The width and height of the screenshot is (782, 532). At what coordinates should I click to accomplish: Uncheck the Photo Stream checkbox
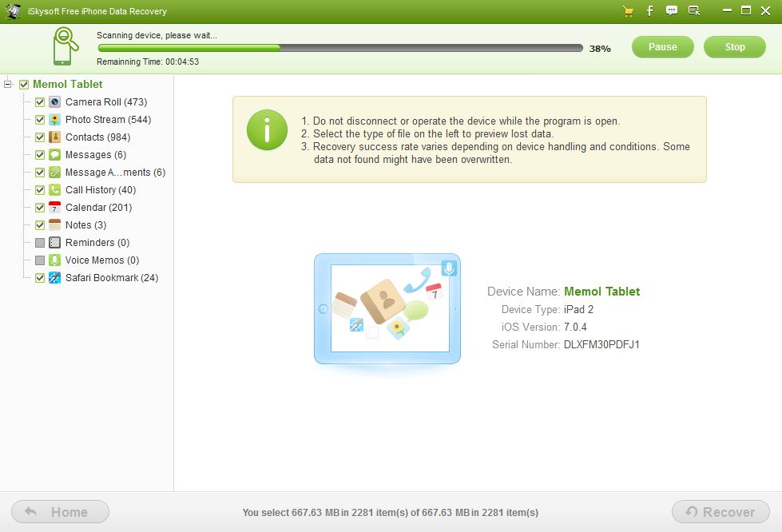40,120
